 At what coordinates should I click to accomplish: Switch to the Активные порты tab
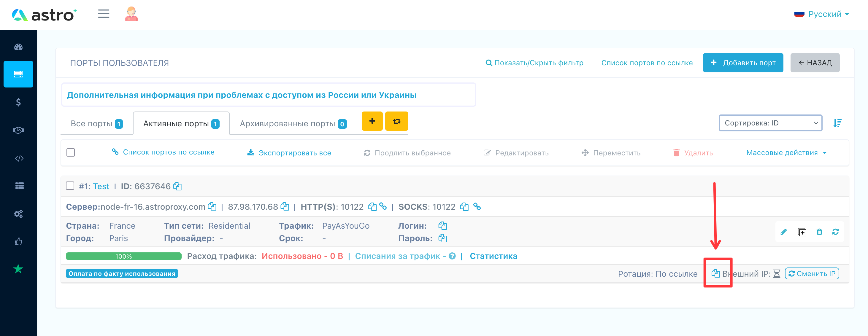(181, 124)
